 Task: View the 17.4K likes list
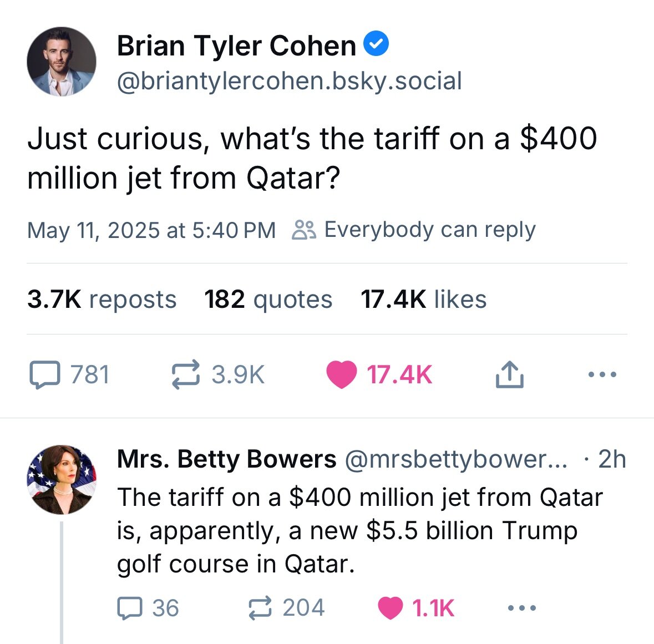[423, 300]
